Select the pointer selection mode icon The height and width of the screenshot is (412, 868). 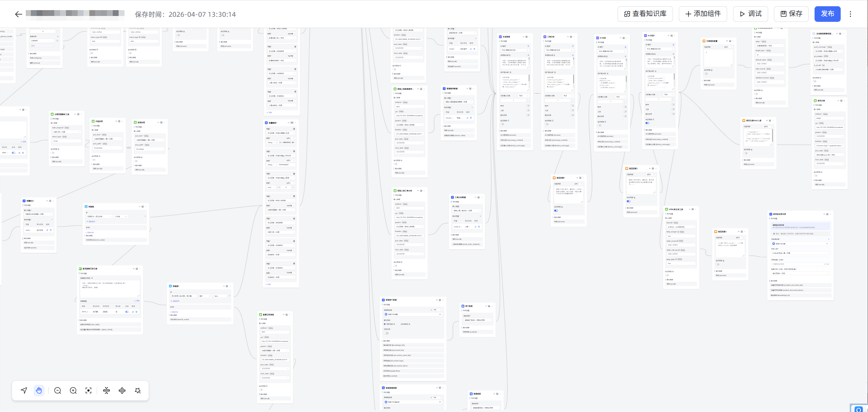click(x=24, y=391)
